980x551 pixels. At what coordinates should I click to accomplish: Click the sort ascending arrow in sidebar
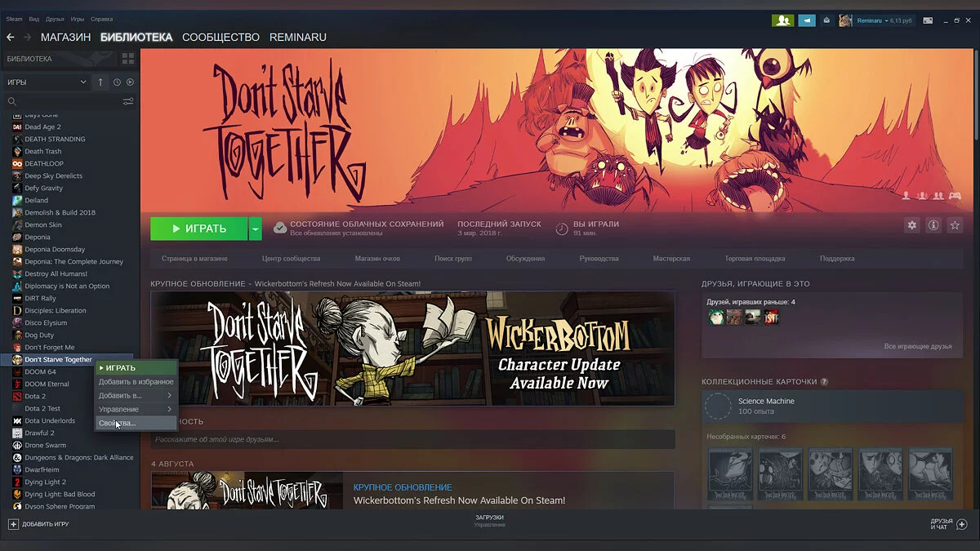point(101,82)
